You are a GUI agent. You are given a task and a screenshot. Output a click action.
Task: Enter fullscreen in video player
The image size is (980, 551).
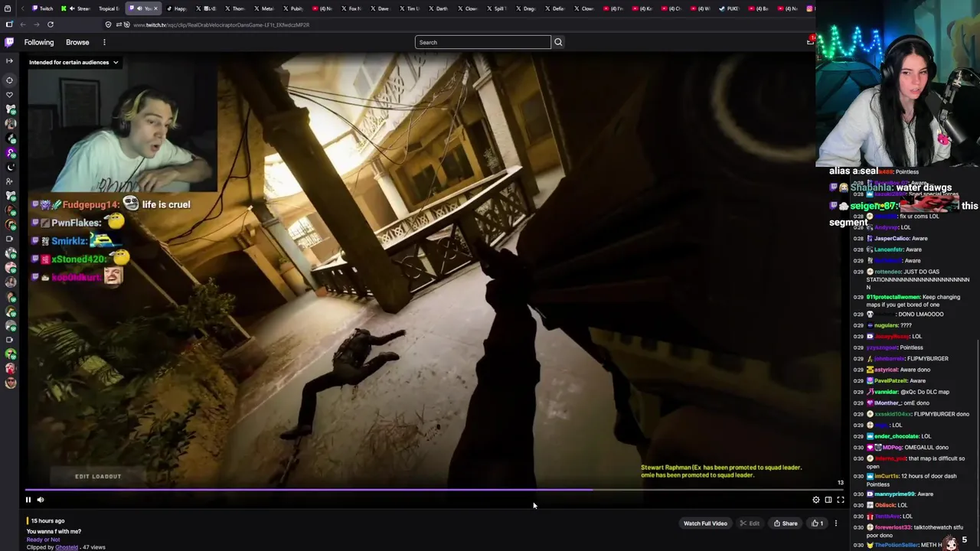(841, 500)
